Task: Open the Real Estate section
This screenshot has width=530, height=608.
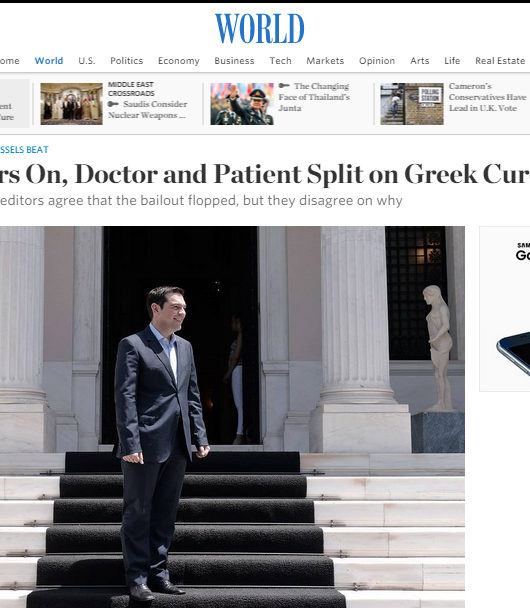Action: coord(500,61)
